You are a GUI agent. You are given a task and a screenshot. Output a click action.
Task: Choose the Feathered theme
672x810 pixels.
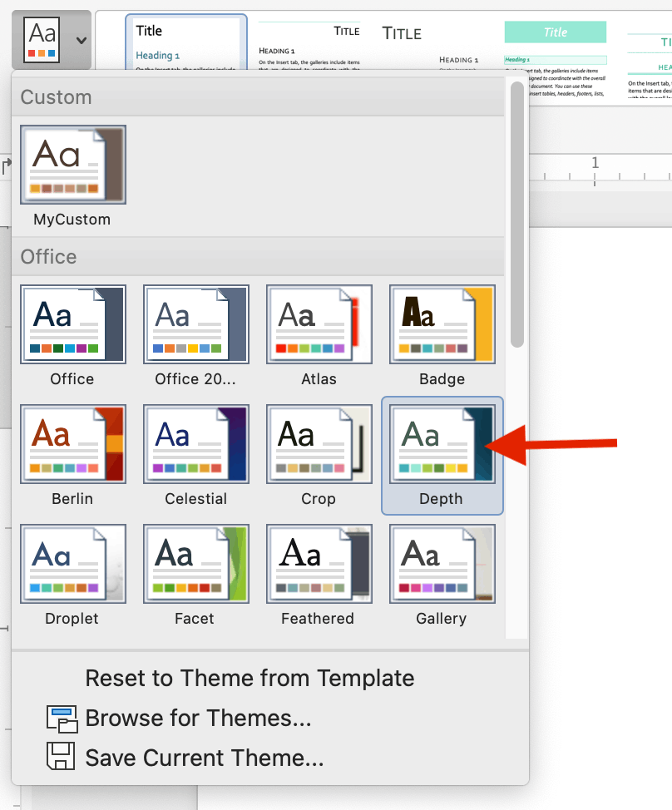click(319, 564)
